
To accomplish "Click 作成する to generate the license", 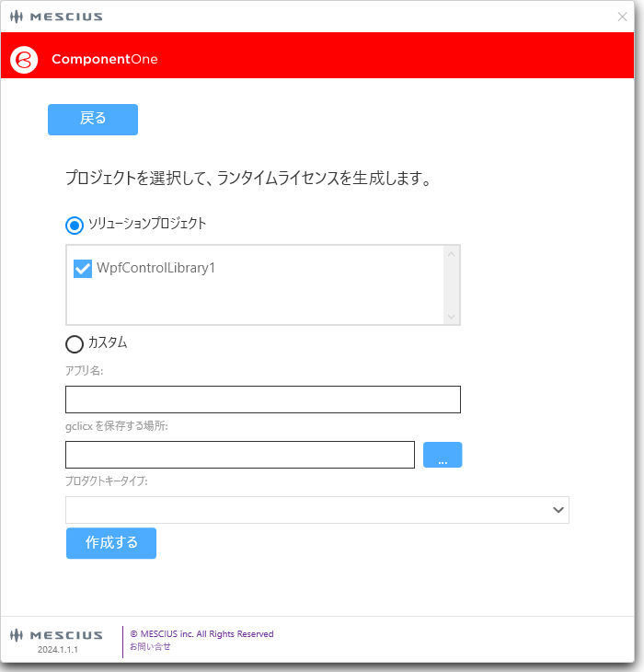I will [111, 543].
